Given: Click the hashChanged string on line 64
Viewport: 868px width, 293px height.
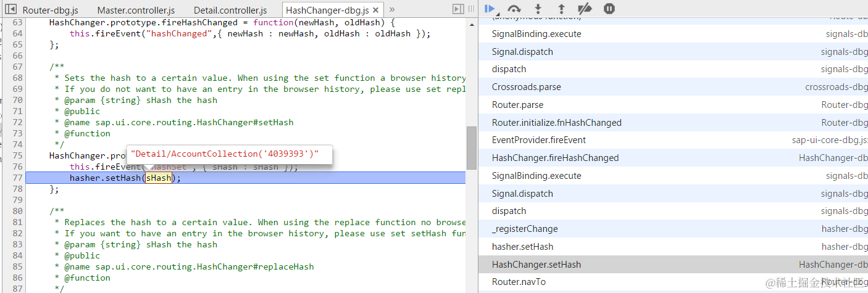Looking at the screenshot, I should pyautogui.click(x=176, y=33).
